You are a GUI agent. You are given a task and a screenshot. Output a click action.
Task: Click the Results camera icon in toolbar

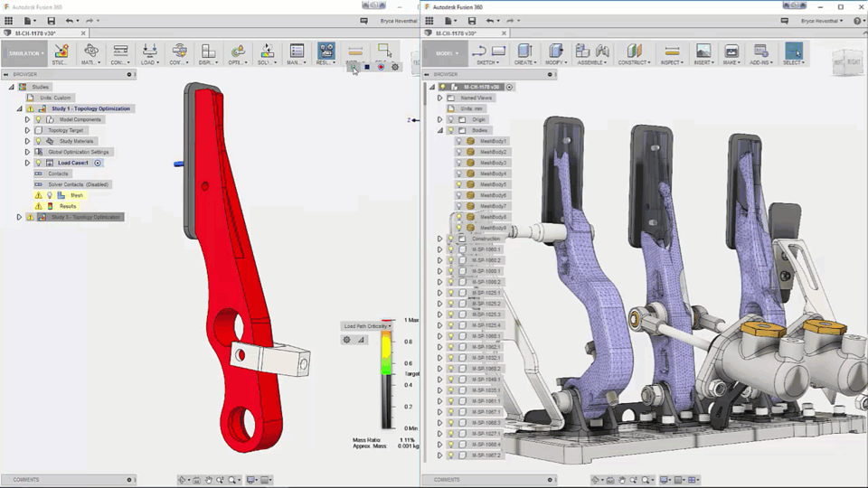(x=326, y=52)
